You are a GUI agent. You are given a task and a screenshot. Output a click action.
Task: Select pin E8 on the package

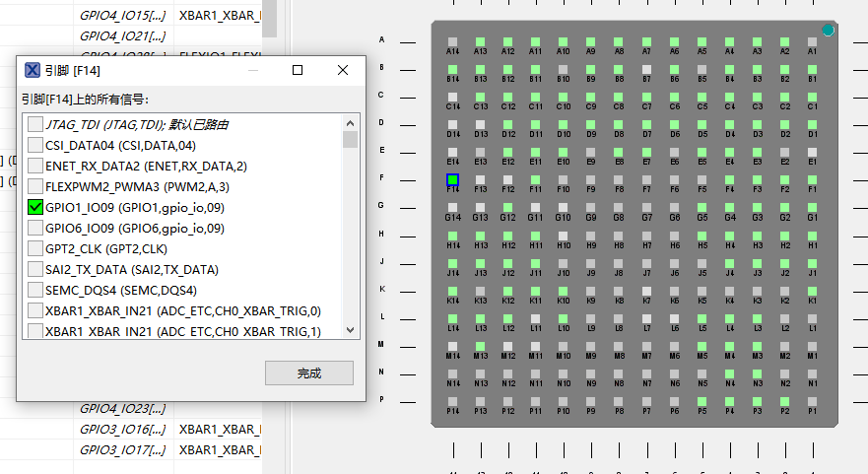619,153
